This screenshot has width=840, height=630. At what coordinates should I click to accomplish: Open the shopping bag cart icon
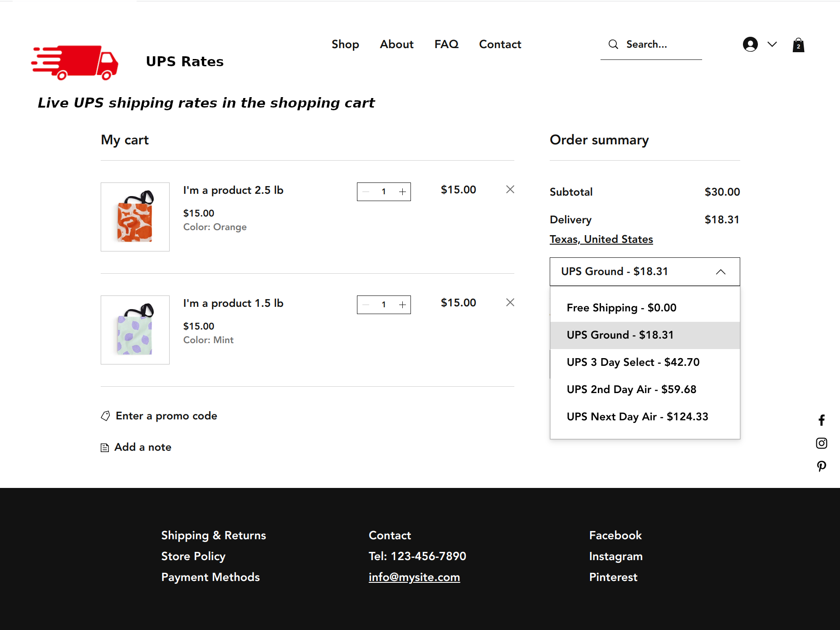click(798, 45)
